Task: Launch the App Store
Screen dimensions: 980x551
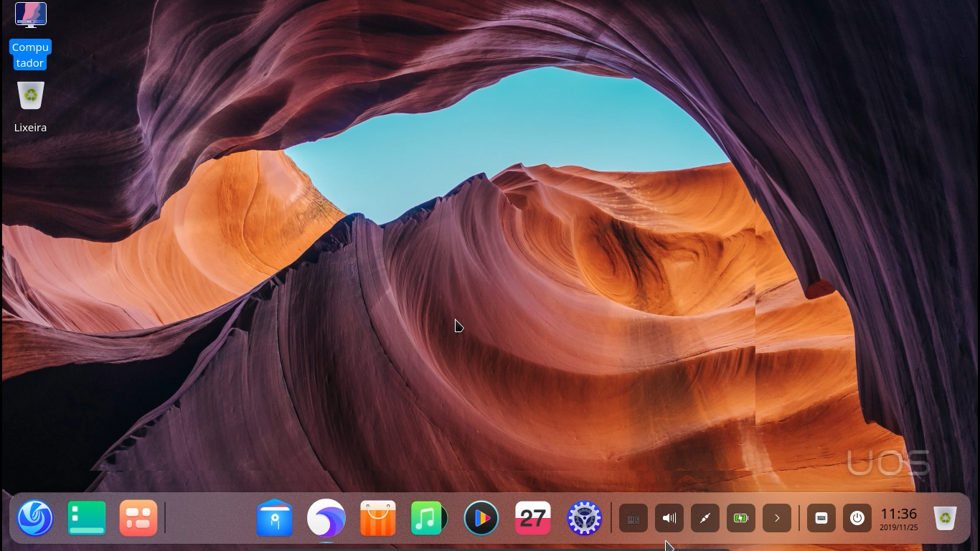Action: click(378, 518)
